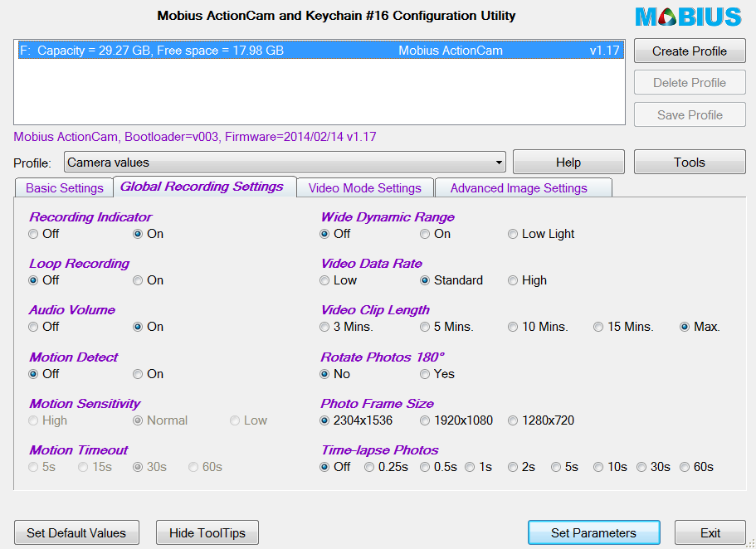This screenshot has width=756, height=549.
Task: Switch to Basic Settings tab
Action: pos(64,188)
